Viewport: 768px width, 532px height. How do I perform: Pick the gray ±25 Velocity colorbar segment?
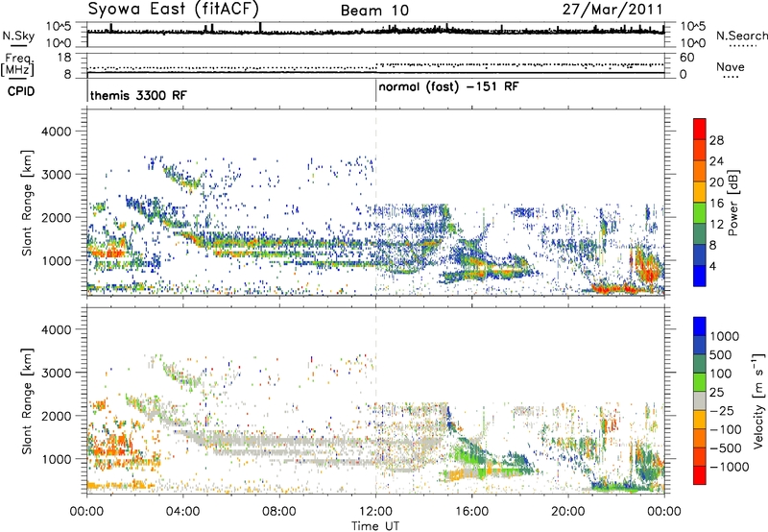700,401
